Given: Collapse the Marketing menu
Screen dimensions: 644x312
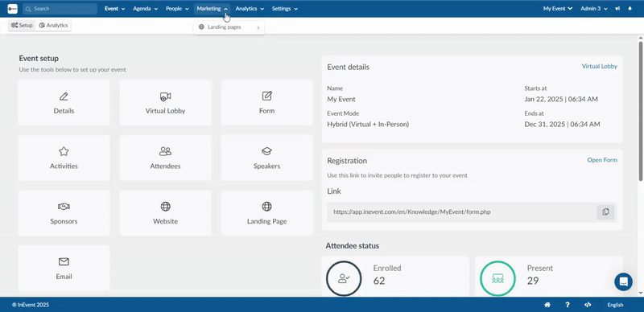Looking at the screenshot, I should point(212,9).
